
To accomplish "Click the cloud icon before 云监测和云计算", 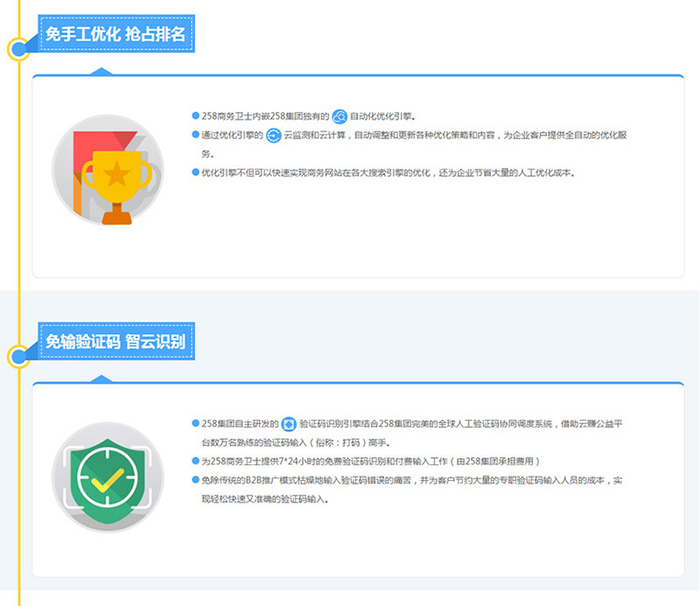I will click(x=273, y=136).
